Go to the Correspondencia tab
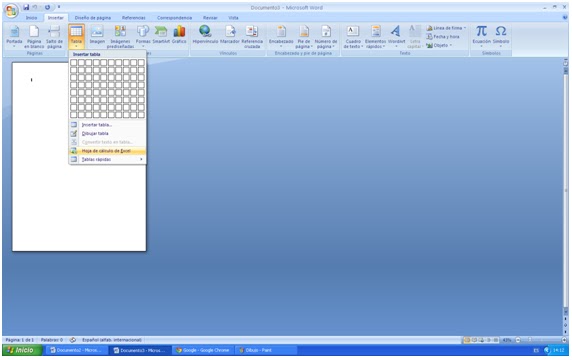Screen dimensions: 572x360 (x=174, y=18)
